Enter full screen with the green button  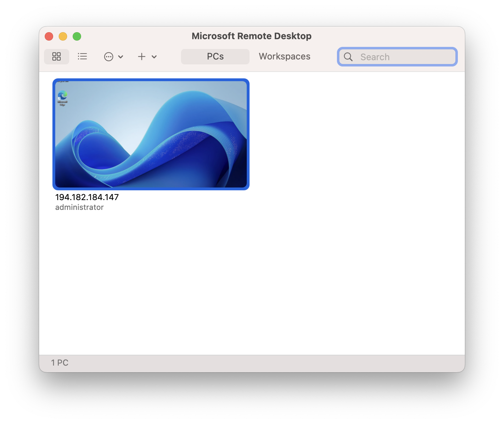pos(77,36)
